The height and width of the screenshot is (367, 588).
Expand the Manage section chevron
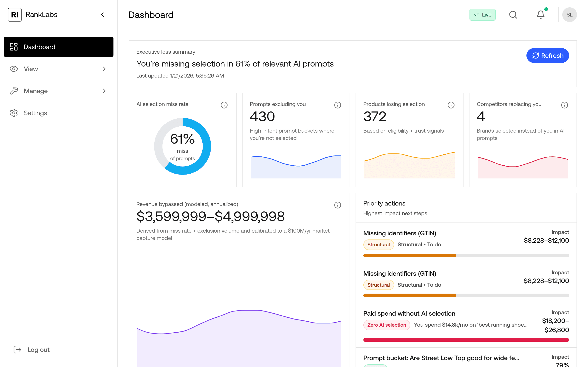coord(104,91)
